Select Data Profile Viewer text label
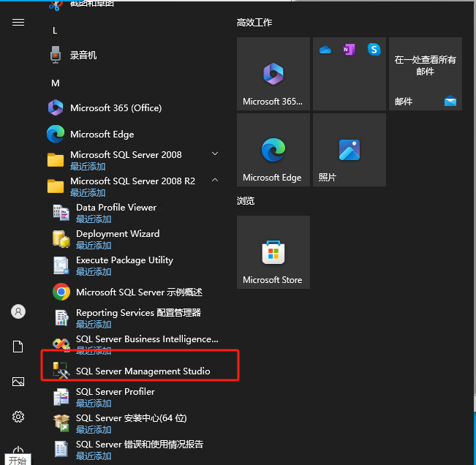 click(116, 208)
